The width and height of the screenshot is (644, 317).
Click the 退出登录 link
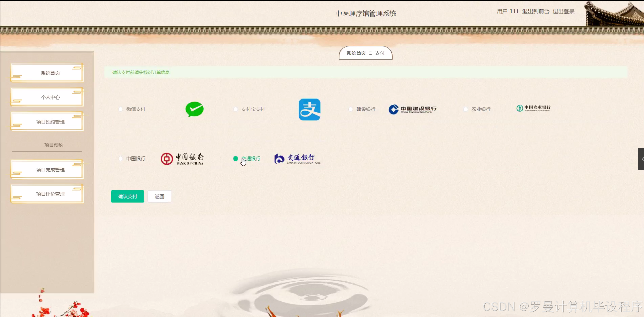click(563, 11)
